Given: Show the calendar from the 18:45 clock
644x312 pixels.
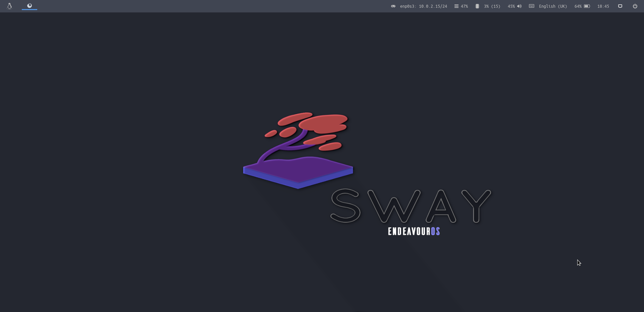Looking at the screenshot, I should [x=603, y=6].
